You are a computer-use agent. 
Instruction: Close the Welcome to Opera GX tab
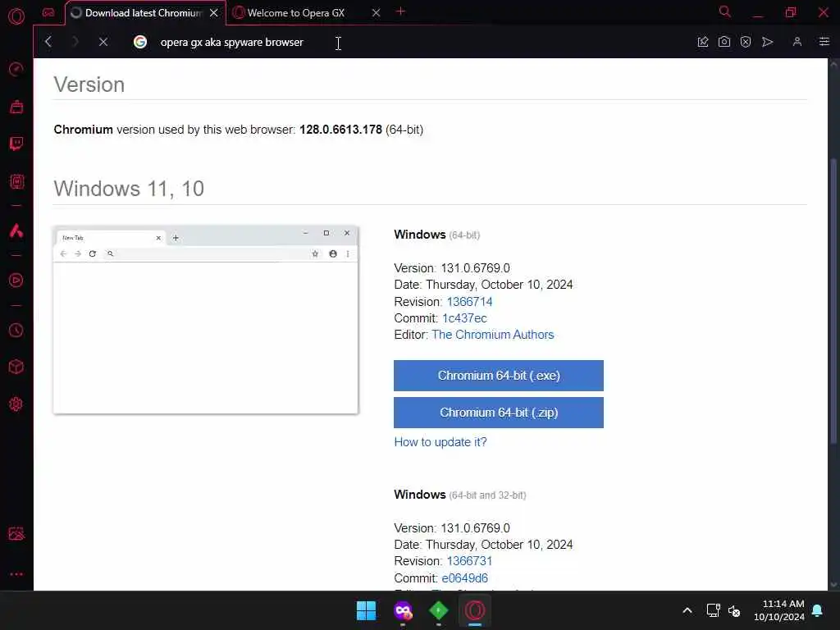coord(376,13)
